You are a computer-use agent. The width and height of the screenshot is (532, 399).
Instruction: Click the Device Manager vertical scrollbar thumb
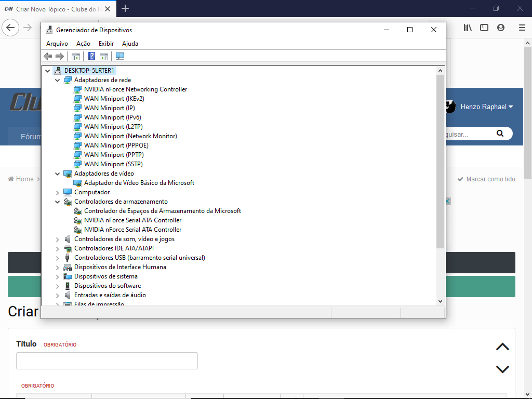coord(440,162)
